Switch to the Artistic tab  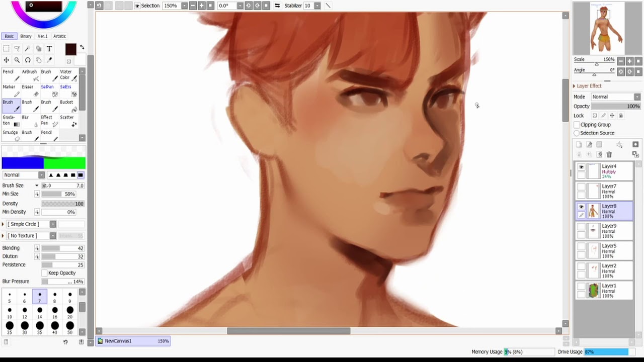click(x=60, y=36)
